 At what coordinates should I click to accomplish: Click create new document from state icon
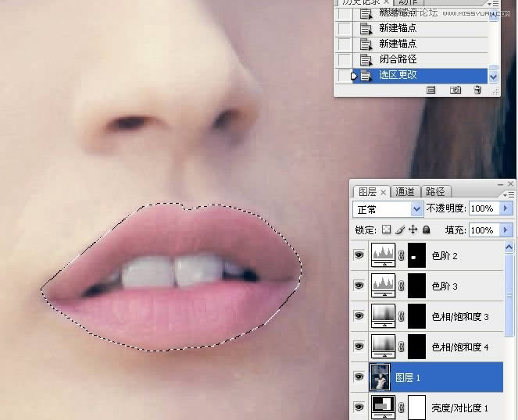(x=430, y=91)
